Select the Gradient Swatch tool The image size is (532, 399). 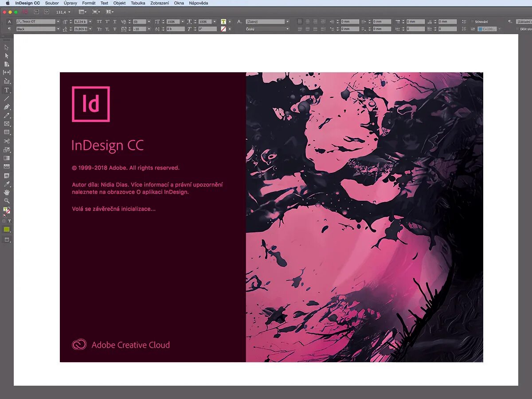[x=7, y=158]
